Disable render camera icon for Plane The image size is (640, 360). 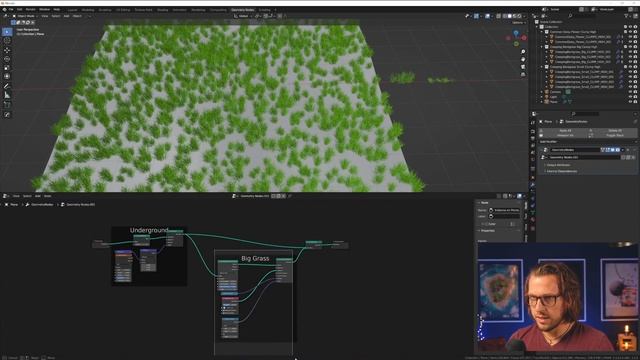635,102
